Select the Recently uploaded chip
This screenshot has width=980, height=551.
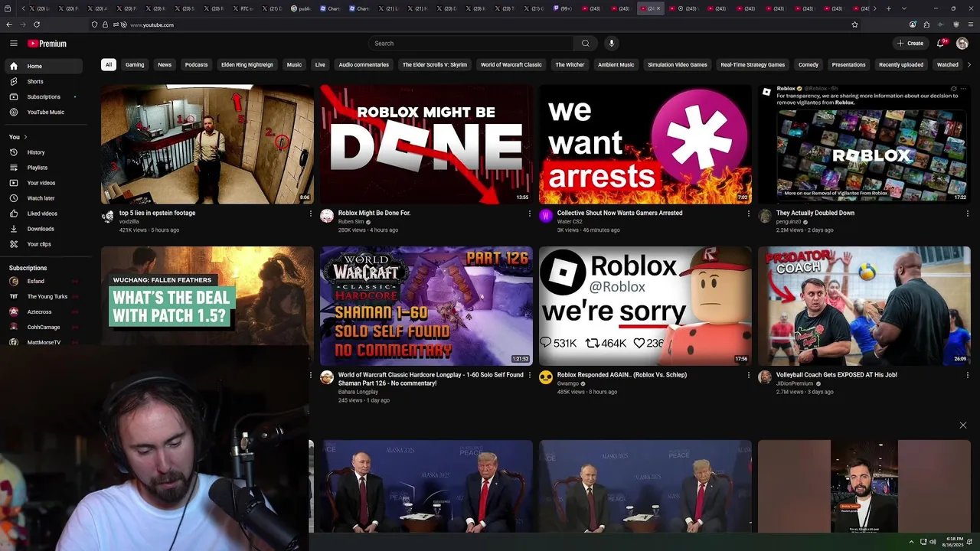click(x=901, y=65)
